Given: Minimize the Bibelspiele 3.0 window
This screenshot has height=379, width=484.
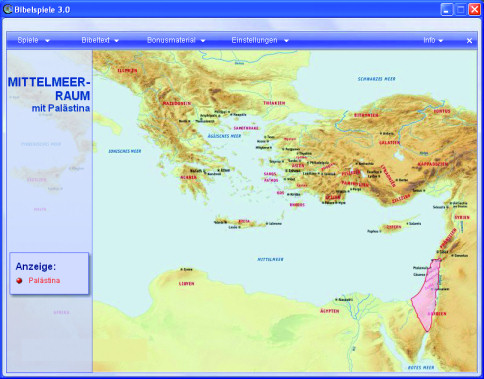Looking at the screenshot, I should 447,10.
